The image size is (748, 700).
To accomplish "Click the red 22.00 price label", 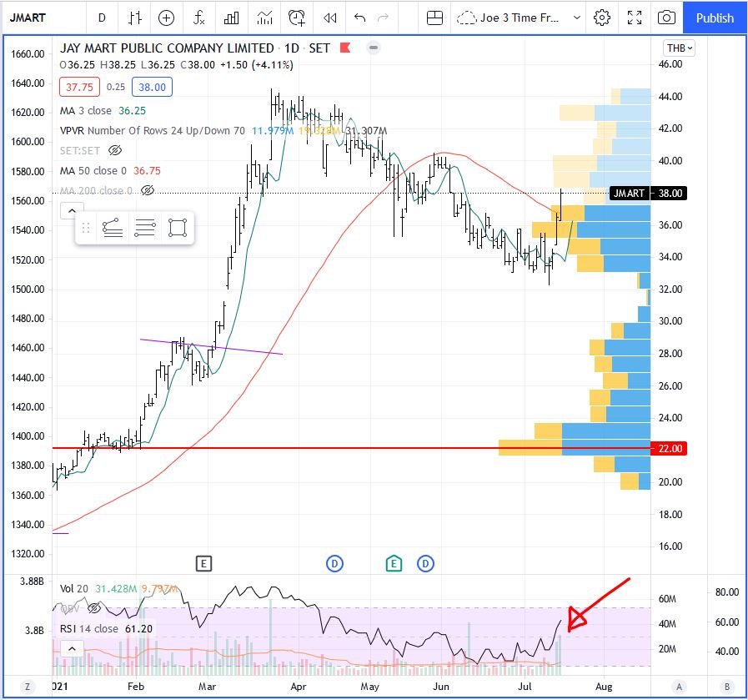I will [x=669, y=449].
